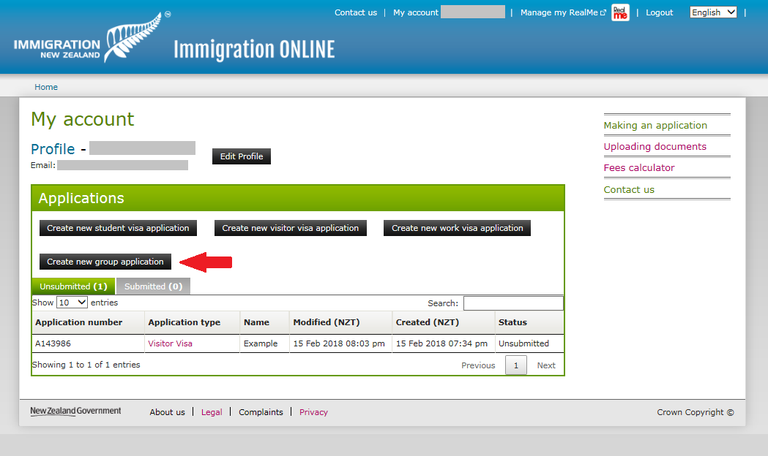This screenshot has width=768, height=456.
Task: Go to Next page of entries
Action: 546,366
